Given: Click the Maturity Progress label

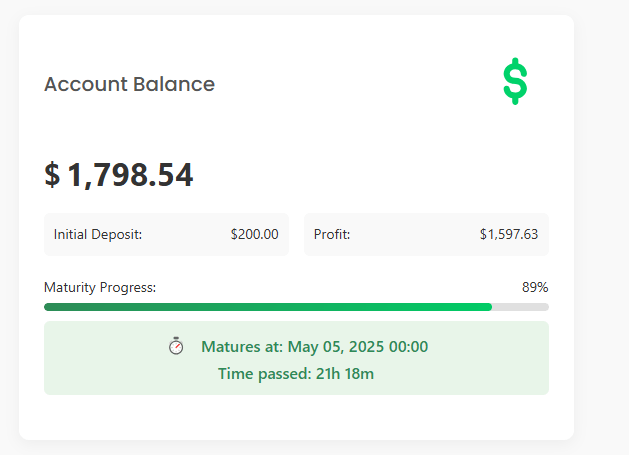Looking at the screenshot, I should click(100, 288).
